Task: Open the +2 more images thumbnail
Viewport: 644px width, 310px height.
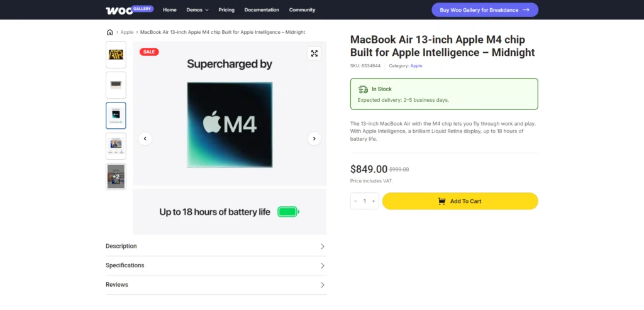Action: (x=116, y=177)
